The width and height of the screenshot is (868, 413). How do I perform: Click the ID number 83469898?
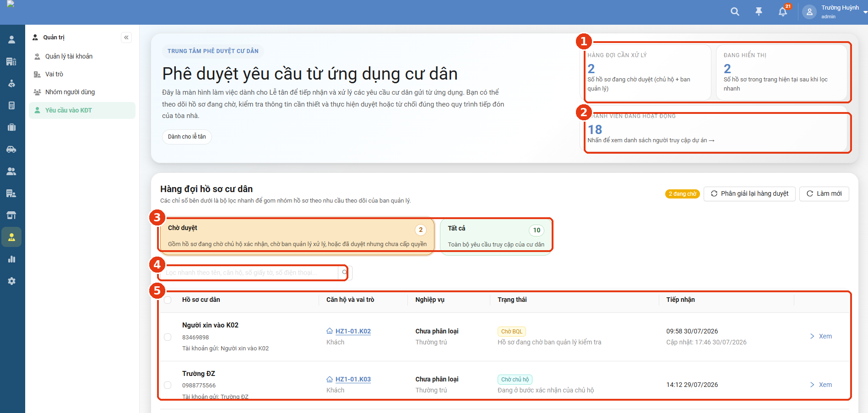pos(195,338)
